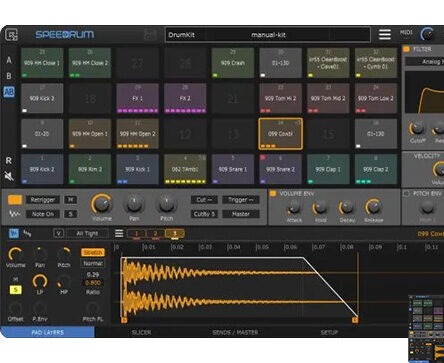444x363 pixels.
Task: Click the V button beside All Tight
Action: [58, 233]
